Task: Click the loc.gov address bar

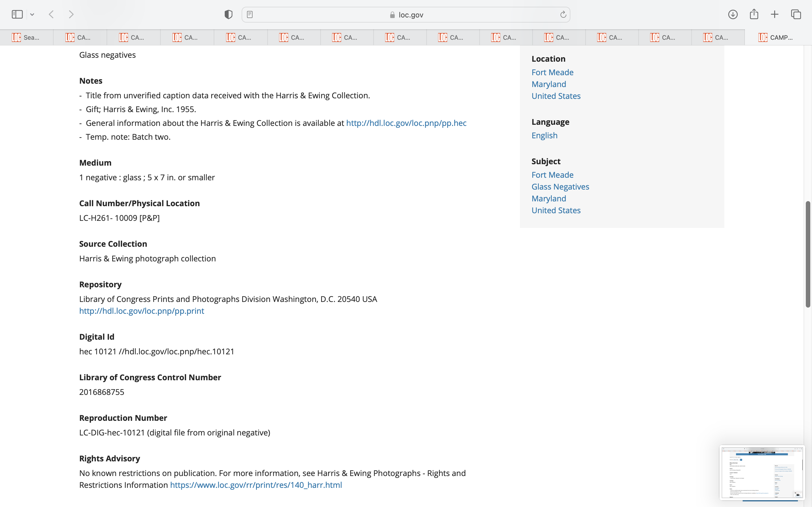Action: pyautogui.click(x=406, y=15)
